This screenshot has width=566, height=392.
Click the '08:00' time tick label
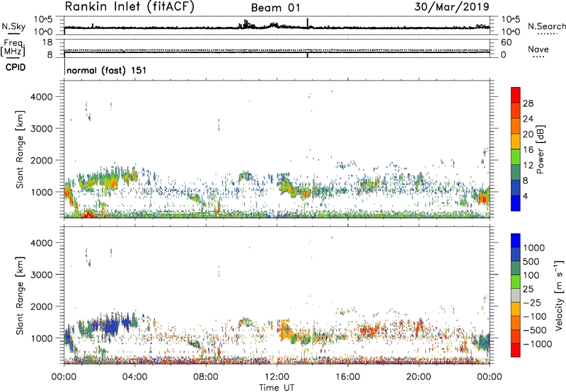click(206, 377)
